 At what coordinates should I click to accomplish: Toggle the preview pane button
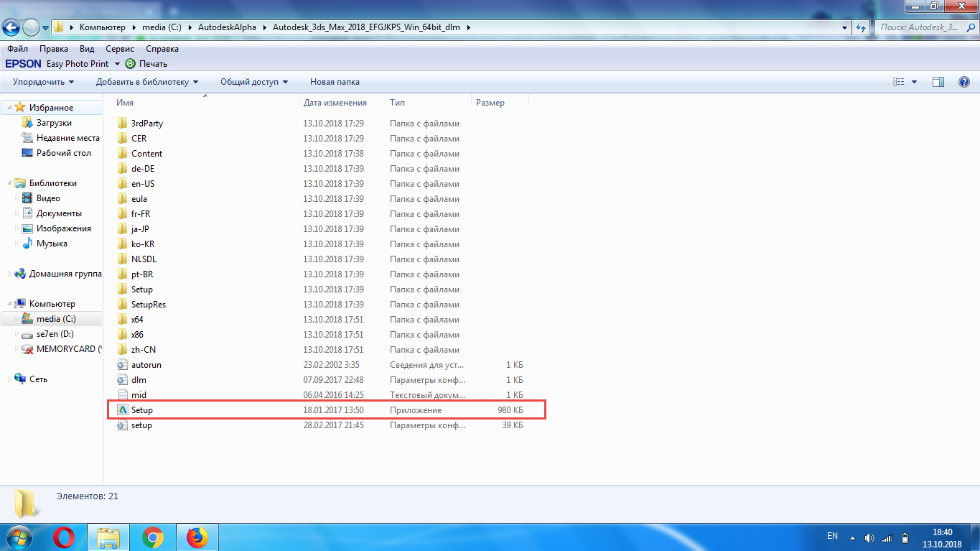pos(938,82)
